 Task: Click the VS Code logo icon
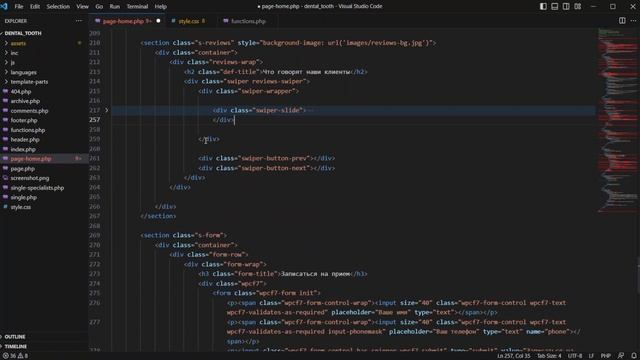point(4,7)
